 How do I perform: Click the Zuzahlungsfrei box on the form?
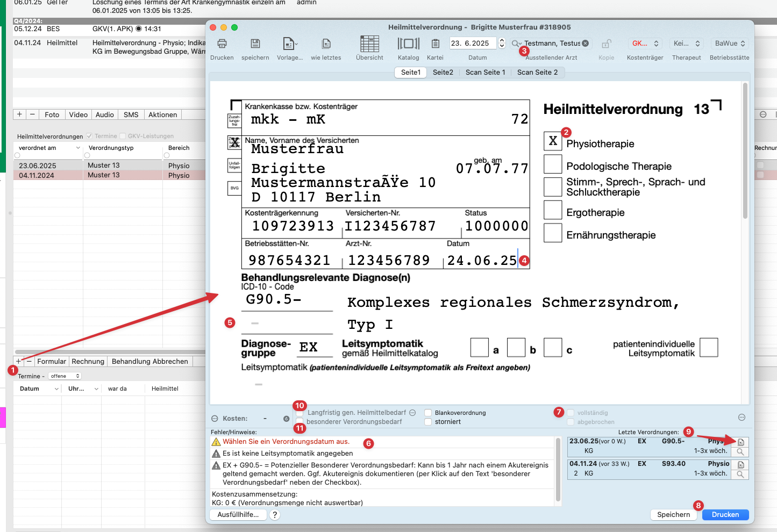point(234,120)
